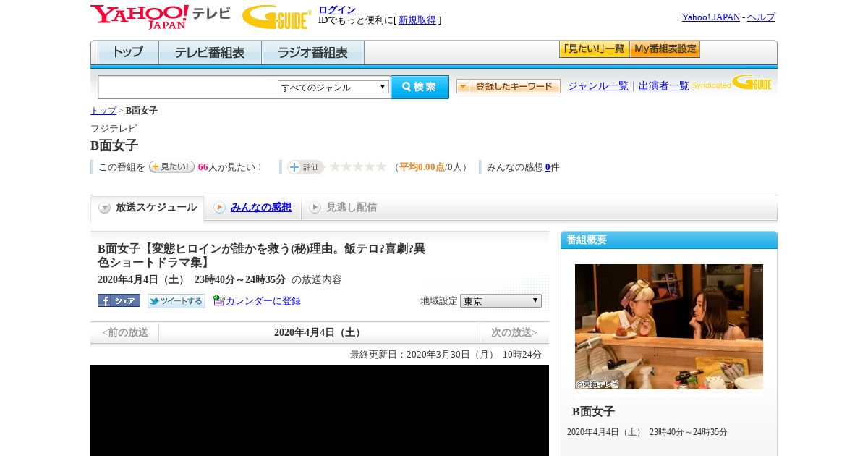
Task: Click the フジテレビ channel label
Action: coord(114,129)
